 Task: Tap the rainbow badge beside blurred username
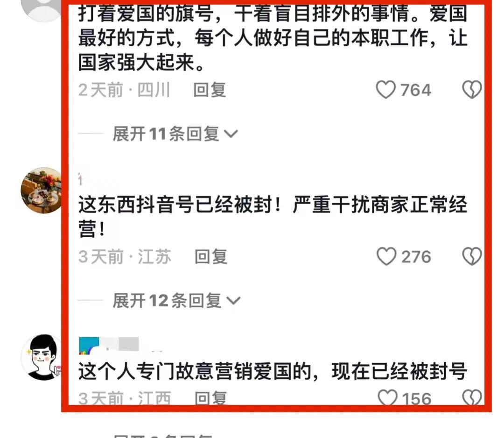coord(89,346)
